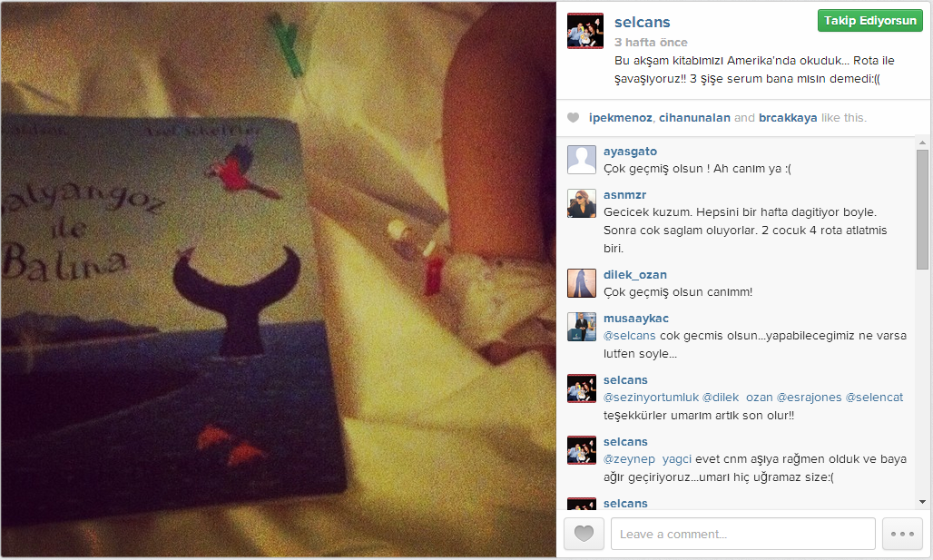
Task: Click musaaykac's profile avatar
Action: [x=582, y=327]
